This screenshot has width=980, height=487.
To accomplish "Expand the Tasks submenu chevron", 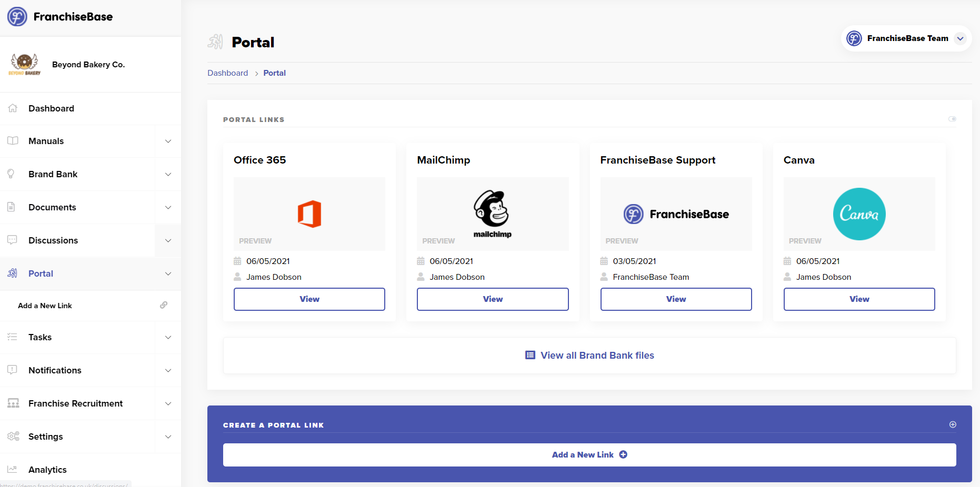I will click(168, 337).
